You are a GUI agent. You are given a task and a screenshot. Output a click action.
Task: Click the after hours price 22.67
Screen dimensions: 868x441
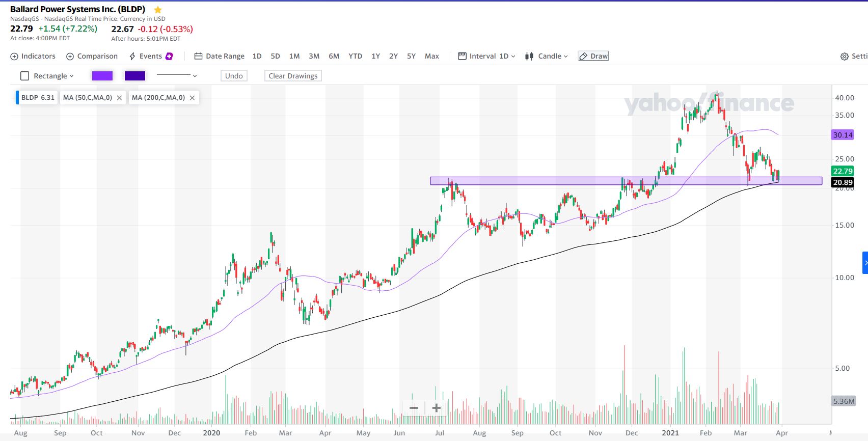(x=122, y=29)
